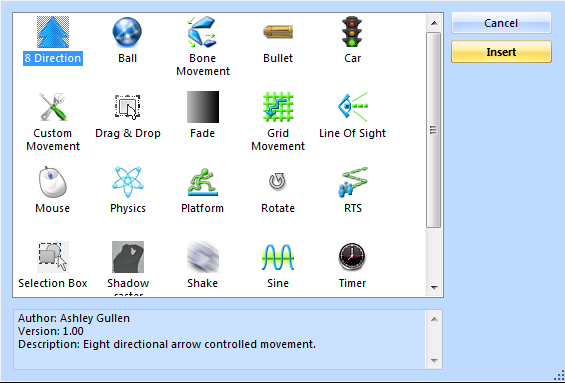Choose the Shake behavior icon

(x=203, y=257)
